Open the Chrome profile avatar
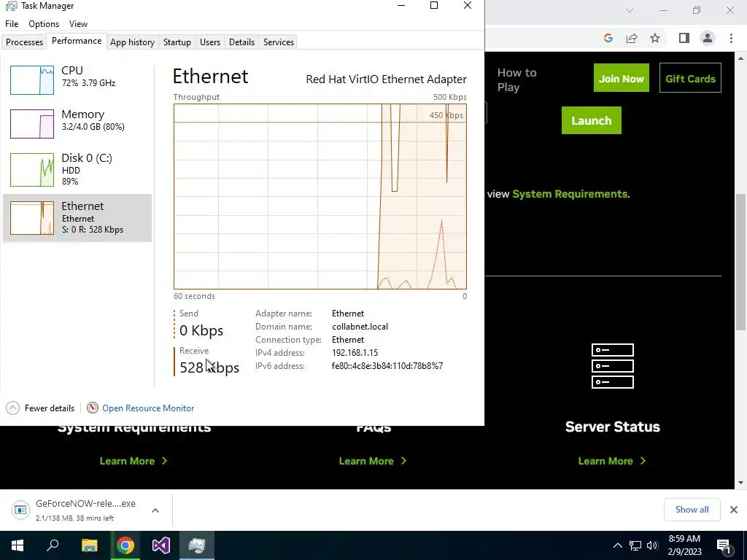This screenshot has height=560, width=747. coord(708,38)
